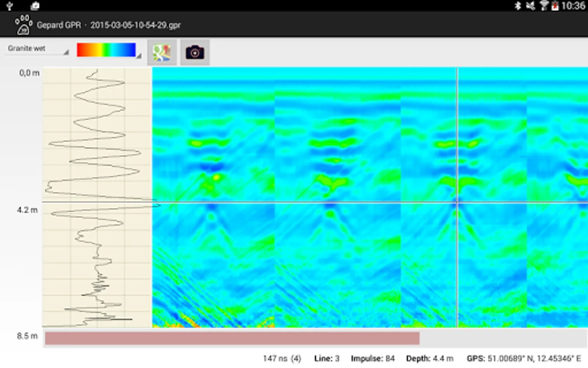
Task: Click the Depth 4.4 m status readout
Action: (430, 359)
